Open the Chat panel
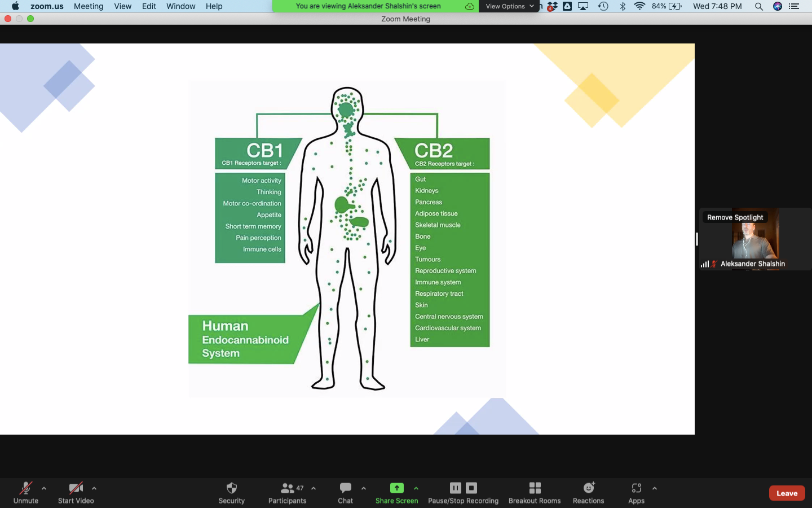The height and width of the screenshot is (508, 812). coord(346,492)
